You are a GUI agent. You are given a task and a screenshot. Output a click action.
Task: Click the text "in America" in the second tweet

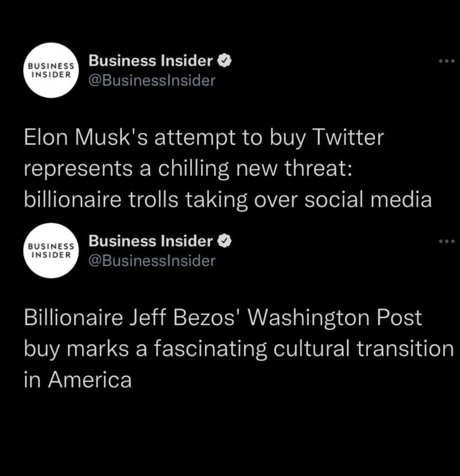(78, 379)
